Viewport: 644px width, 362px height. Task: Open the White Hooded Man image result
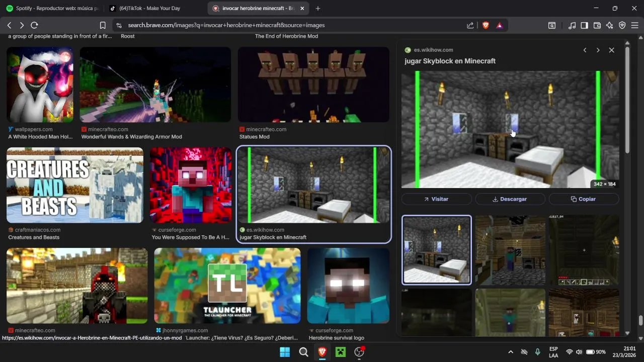click(x=40, y=84)
